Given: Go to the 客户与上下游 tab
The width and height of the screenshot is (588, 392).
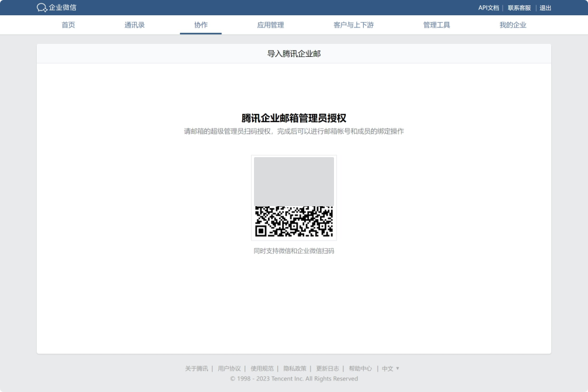Looking at the screenshot, I should point(354,25).
